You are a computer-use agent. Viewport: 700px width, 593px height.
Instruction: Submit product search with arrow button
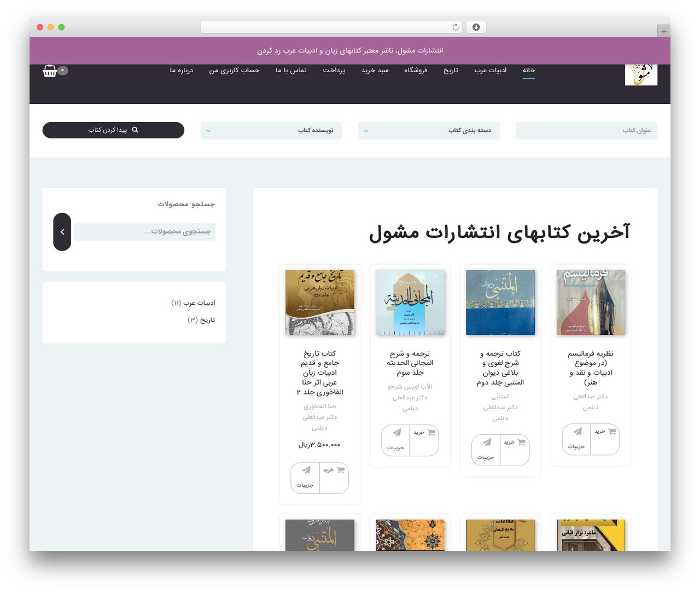[x=62, y=232]
